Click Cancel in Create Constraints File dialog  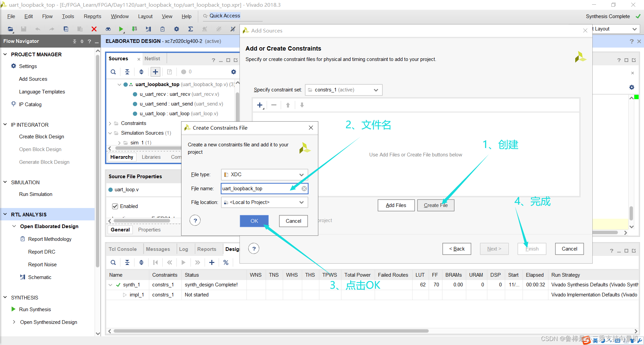(293, 221)
